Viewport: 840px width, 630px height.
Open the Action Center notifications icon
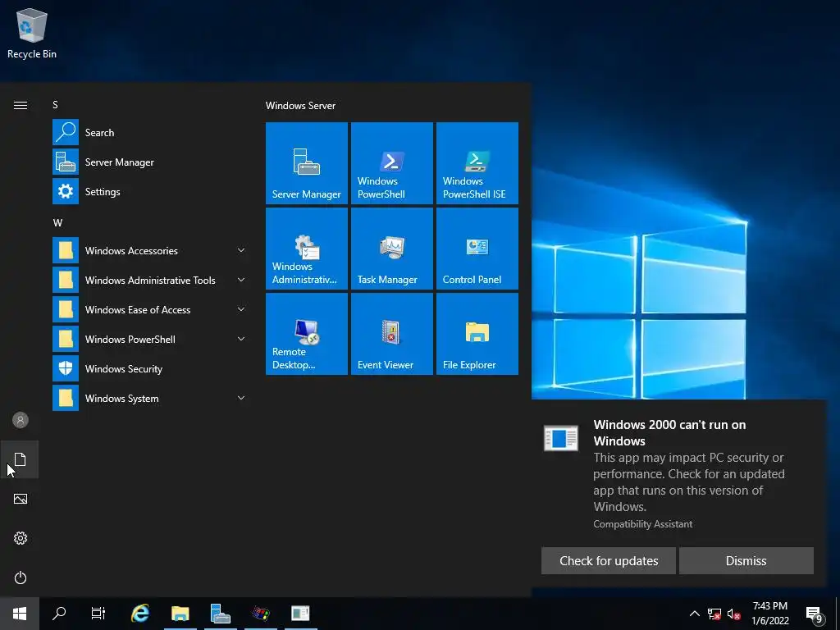pyautogui.click(x=815, y=614)
